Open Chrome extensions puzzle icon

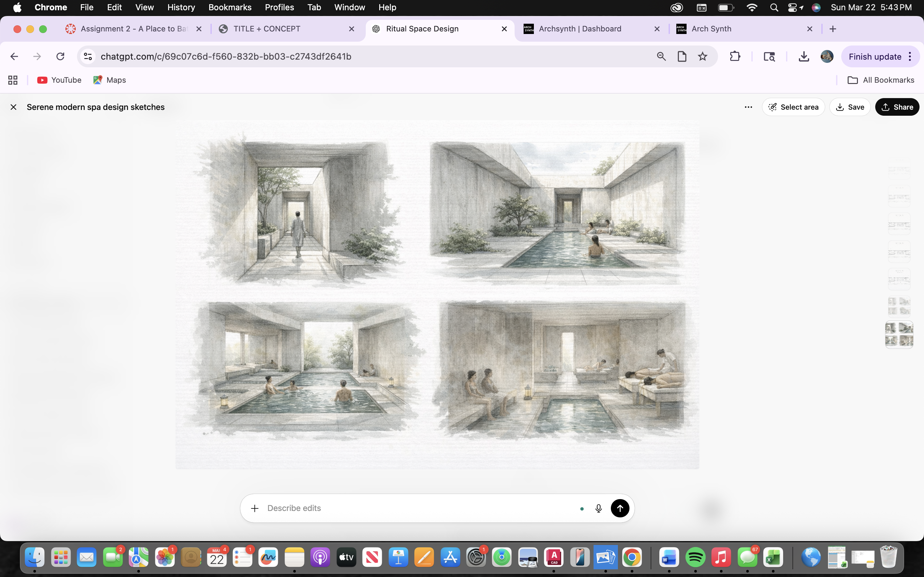735,56
